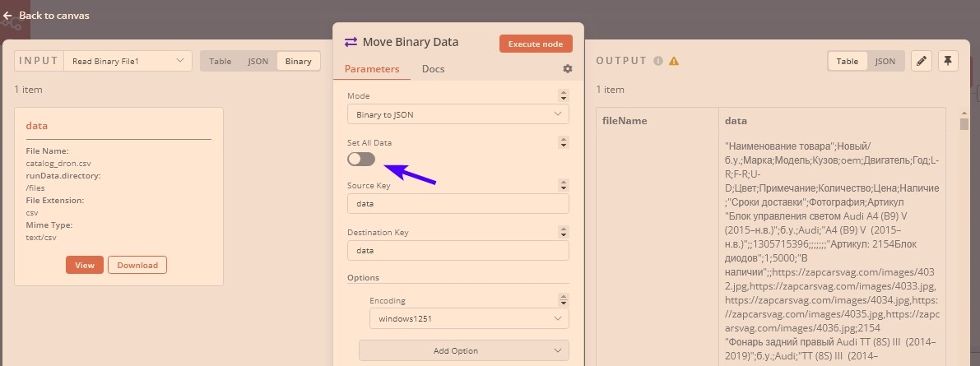The width and height of the screenshot is (980, 366).
Task: Pin output data with pin icon
Action: tap(948, 61)
